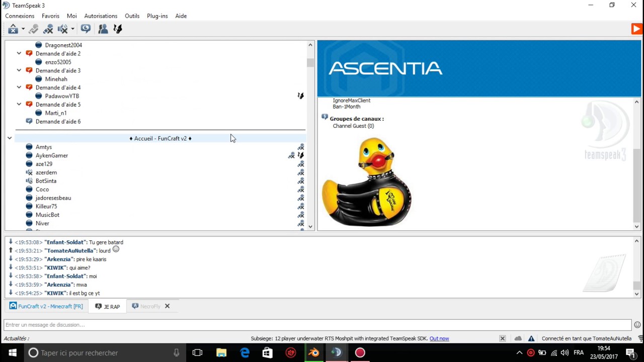Viewport: 644px width, 362px height.
Task: Click the speaker icon beside BotSinta
Action: (29, 181)
